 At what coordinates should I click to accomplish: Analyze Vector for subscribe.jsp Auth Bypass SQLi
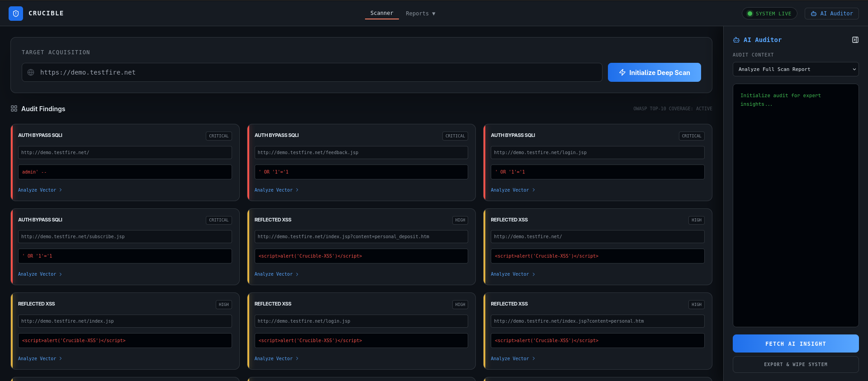point(40,274)
